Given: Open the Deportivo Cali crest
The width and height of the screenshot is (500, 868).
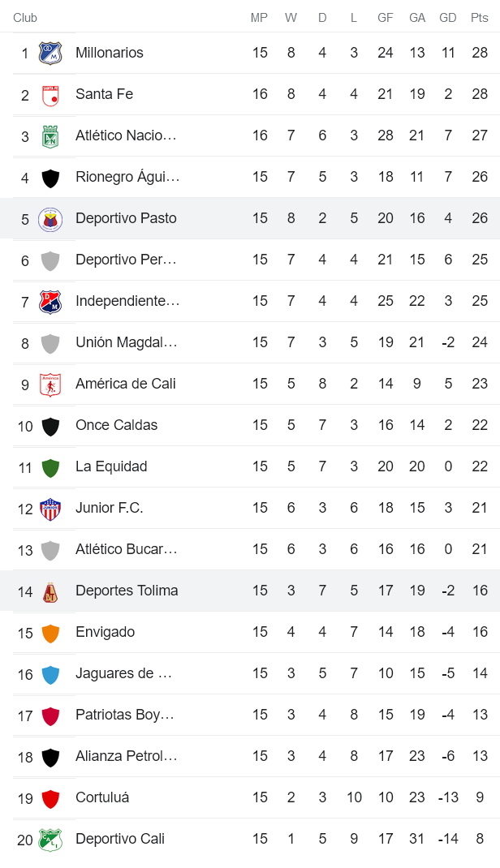Looking at the screenshot, I should (x=50, y=839).
